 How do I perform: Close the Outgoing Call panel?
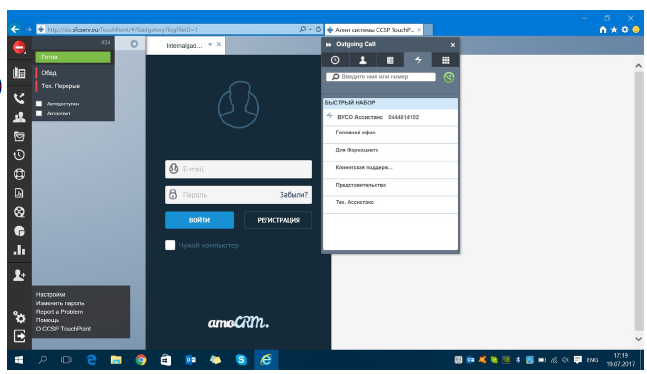pos(453,45)
